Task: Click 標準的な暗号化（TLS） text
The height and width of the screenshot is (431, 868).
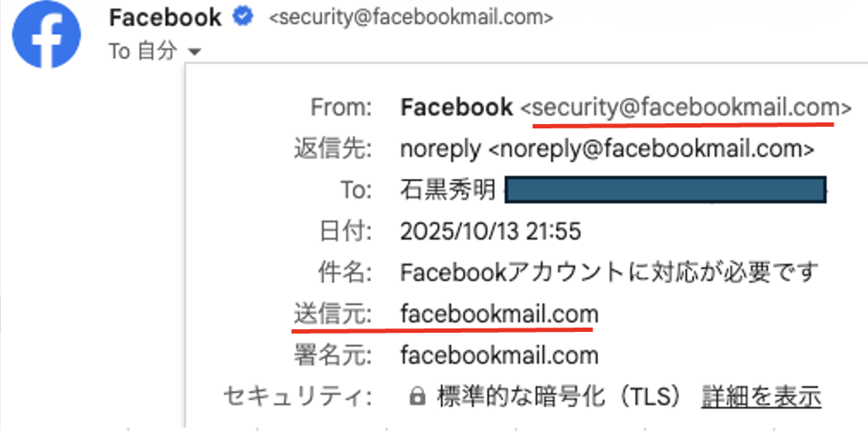Action: [560, 397]
